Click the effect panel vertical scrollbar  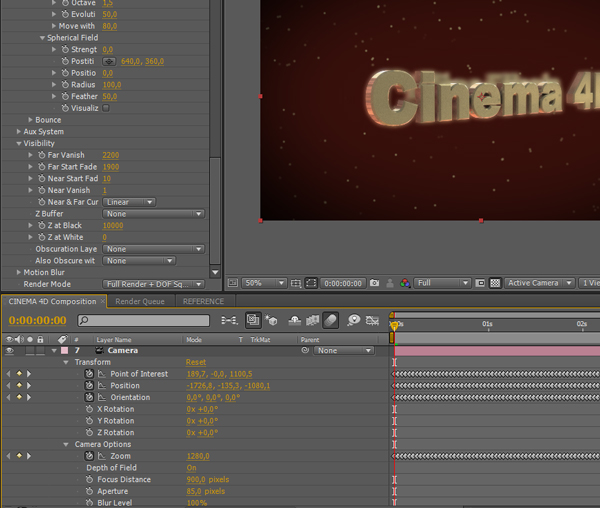tap(215, 211)
